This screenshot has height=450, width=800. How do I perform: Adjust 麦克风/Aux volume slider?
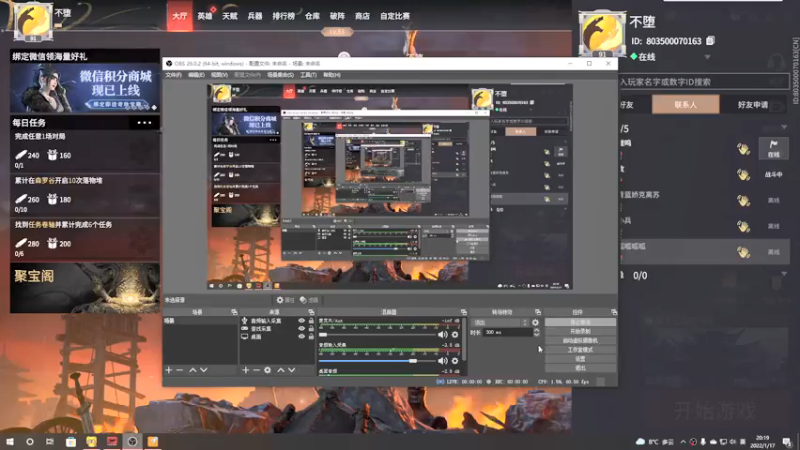[x=376, y=335]
